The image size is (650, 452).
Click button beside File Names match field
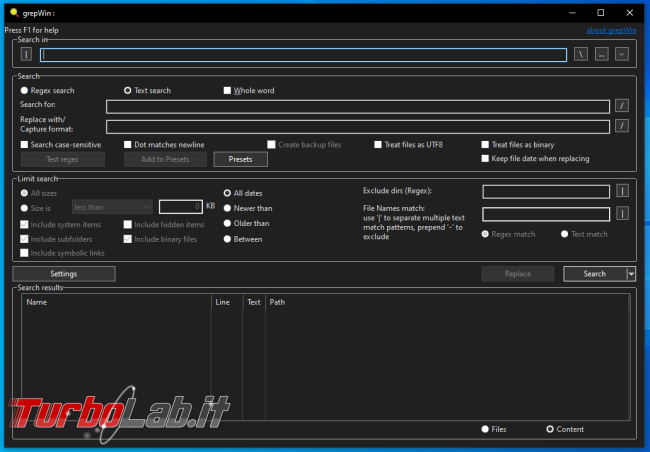[622, 214]
